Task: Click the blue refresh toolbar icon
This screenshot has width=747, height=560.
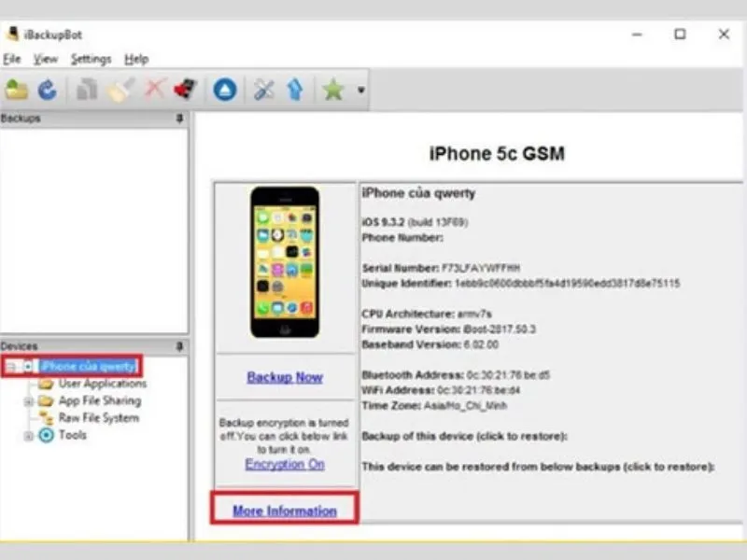Action: [x=48, y=90]
